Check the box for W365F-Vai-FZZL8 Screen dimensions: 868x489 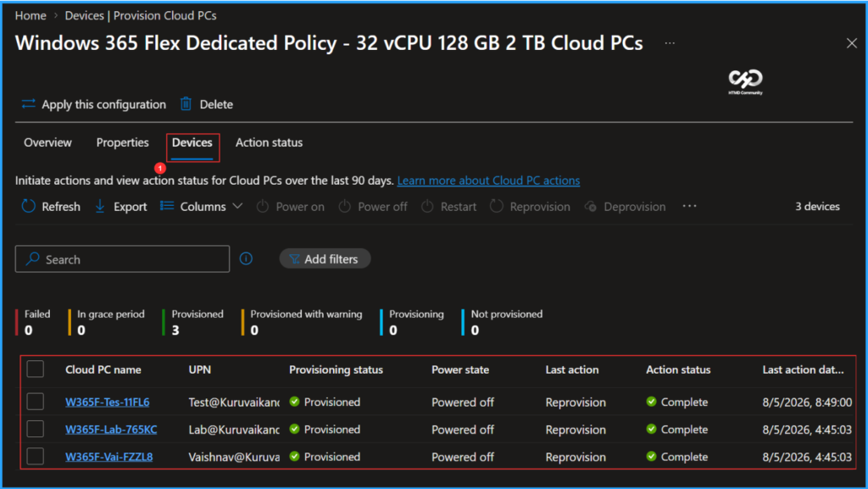coord(35,456)
